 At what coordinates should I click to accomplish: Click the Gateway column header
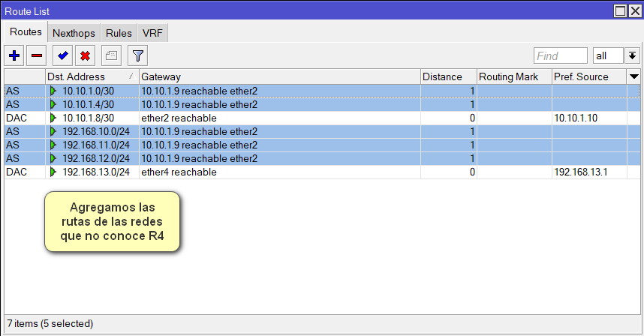278,76
